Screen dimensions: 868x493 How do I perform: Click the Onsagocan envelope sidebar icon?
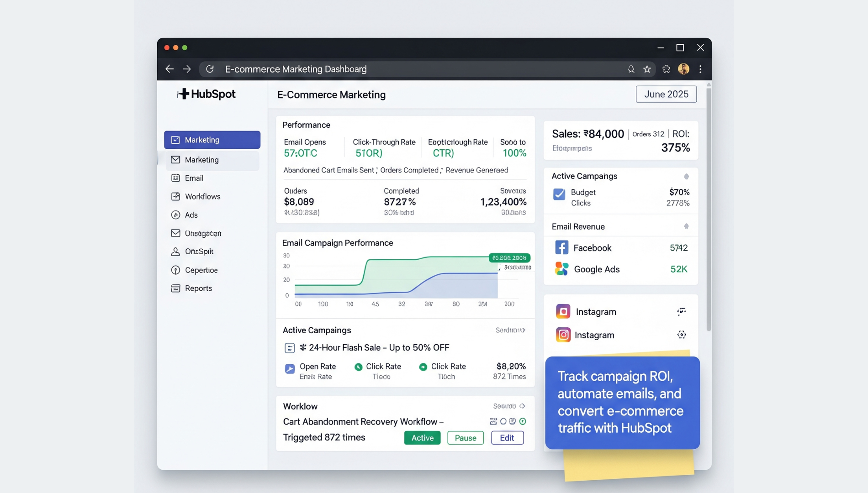click(175, 233)
